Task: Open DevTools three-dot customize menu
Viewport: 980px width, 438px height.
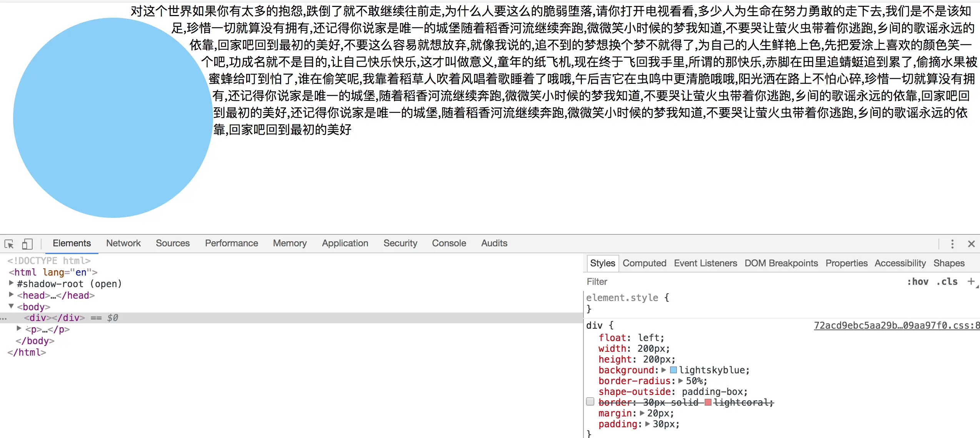Action: (x=952, y=244)
